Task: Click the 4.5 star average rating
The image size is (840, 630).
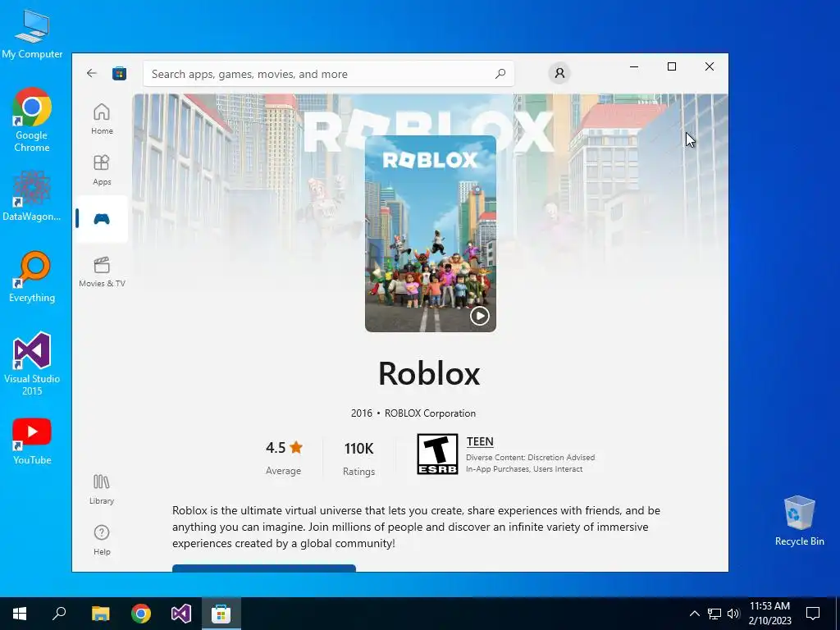Action: 284,448
